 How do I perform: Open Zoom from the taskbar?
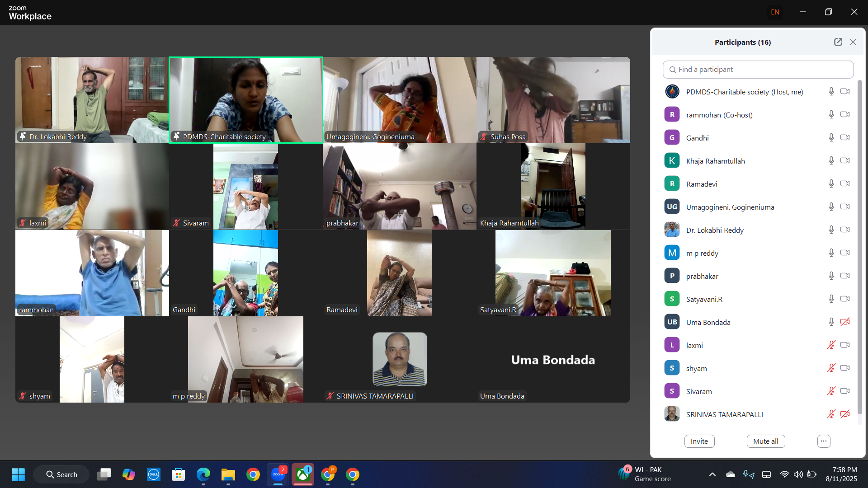(x=278, y=475)
